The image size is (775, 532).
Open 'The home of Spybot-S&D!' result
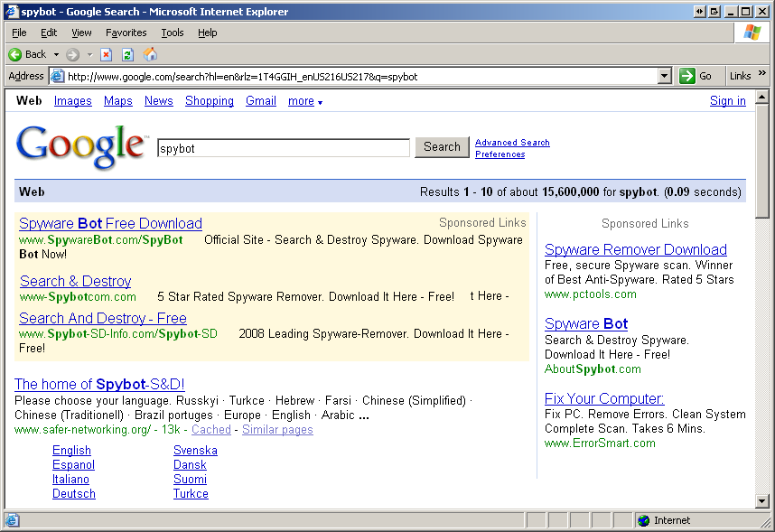(x=99, y=384)
